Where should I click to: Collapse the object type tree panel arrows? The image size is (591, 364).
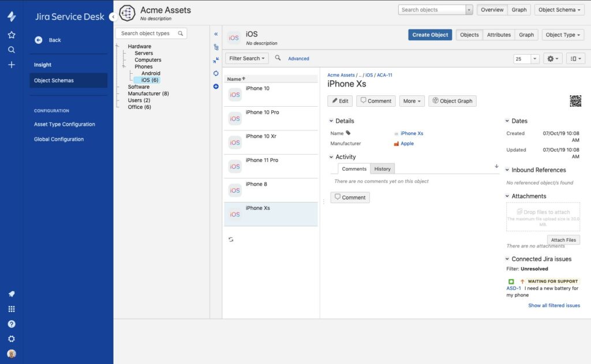click(x=216, y=34)
